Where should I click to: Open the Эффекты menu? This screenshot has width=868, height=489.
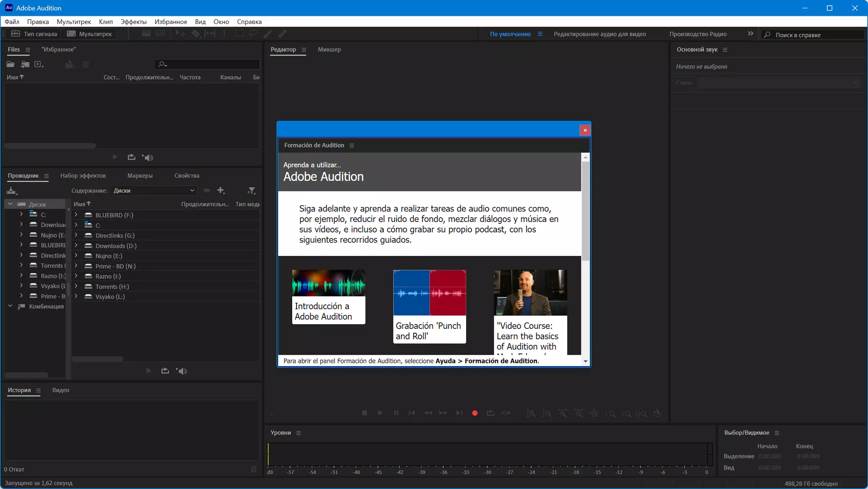tap(134, 22)
